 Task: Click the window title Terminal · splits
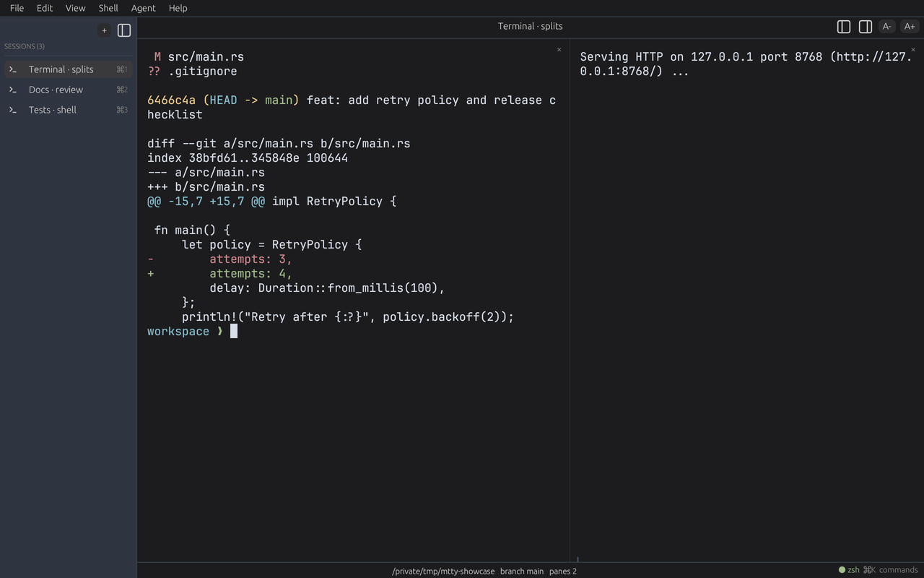point(531,26)
